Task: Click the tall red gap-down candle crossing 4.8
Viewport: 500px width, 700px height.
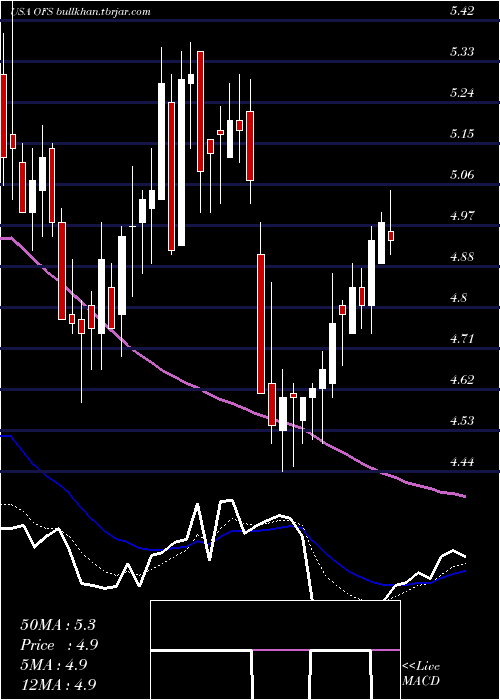Action: pos(261,324)
